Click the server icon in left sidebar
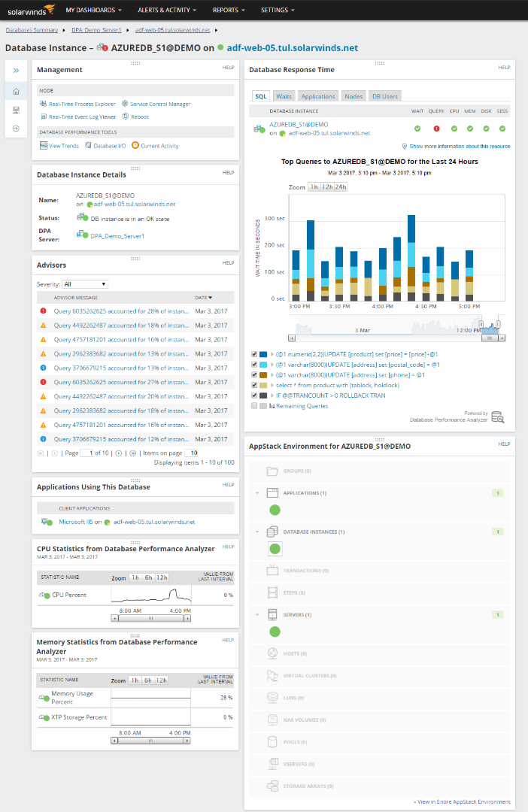Image resolution: width=528 pixels, height=812 pixels. coord(16,110)
